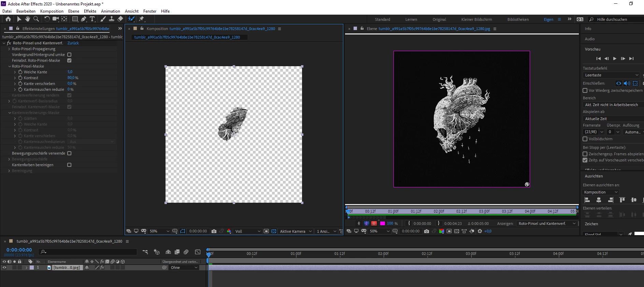Image resolution: width=644 pixels, height=287 pixels.
Task: Jump to last frame in Vorschau
Action: tap(631, 58)
